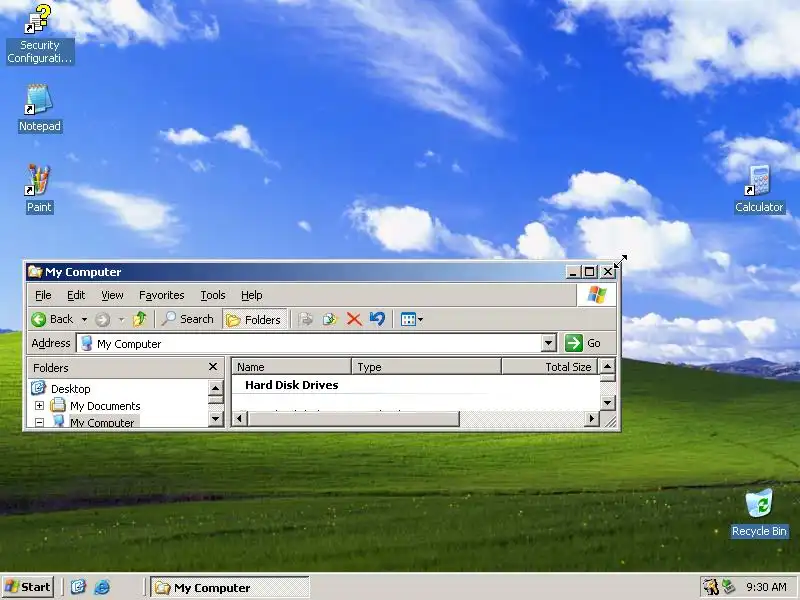Open the View menu
This screenshot has width=800, height=600.
point(112,295)
